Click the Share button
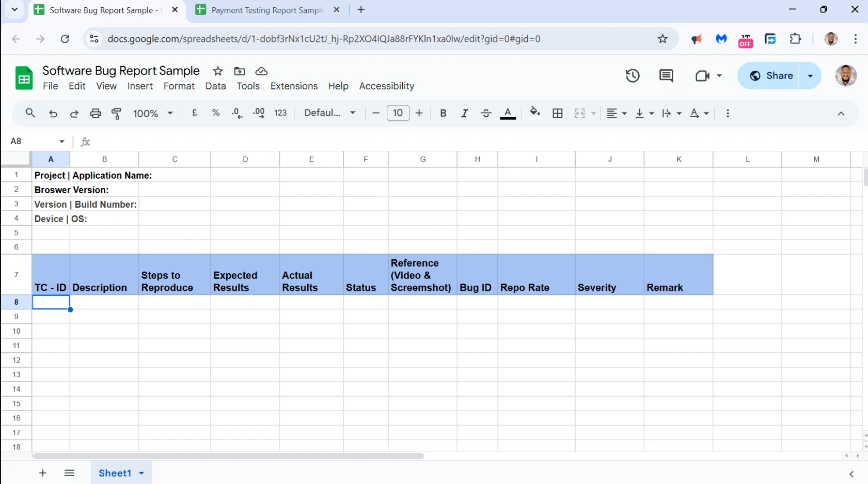The width and height of the screenshot is (868, 484). [x=769, y=76]
